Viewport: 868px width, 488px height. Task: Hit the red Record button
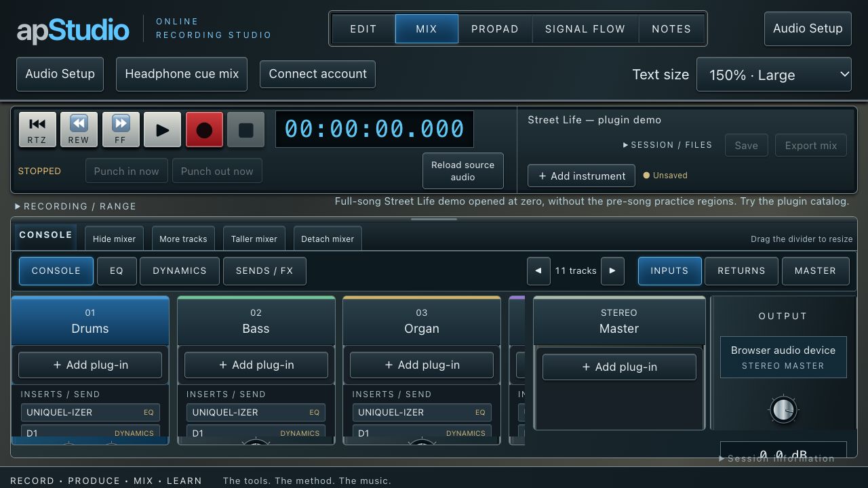[x=204, y=129]
